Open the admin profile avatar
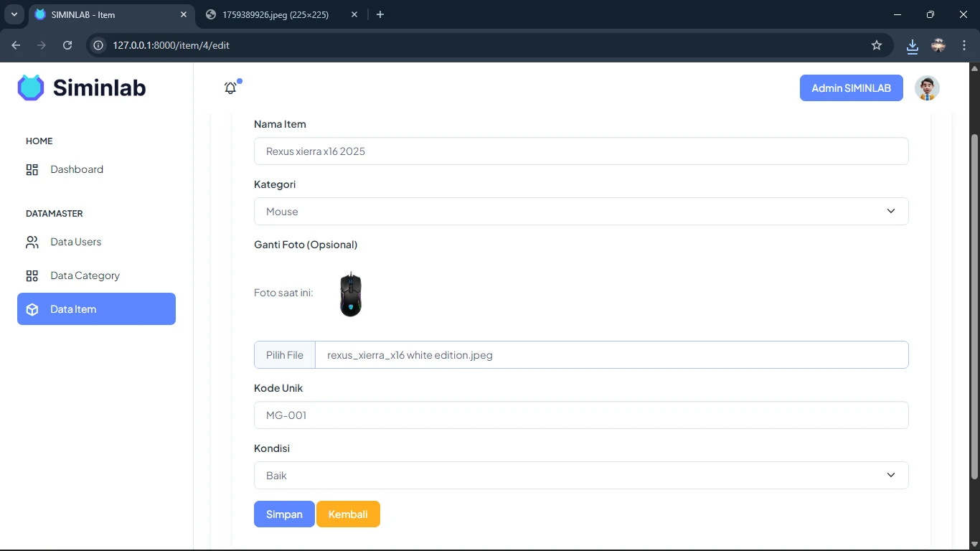This screenshot has width=980, height=551. point(927,88)
